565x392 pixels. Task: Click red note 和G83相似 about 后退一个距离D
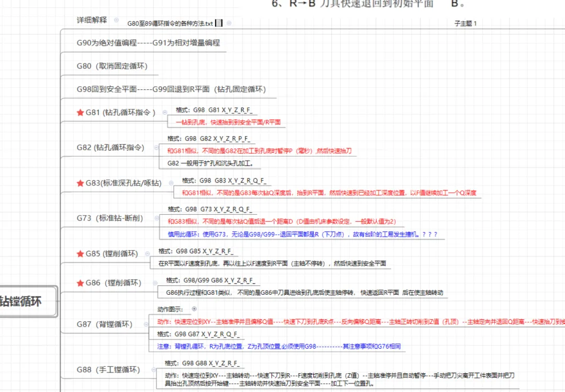(x=282, y=222)
